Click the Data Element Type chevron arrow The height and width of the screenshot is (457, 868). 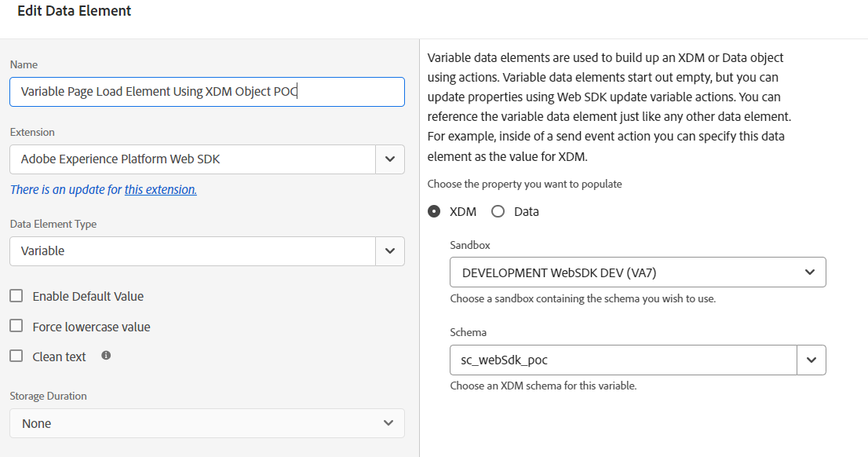pos(390,251)
